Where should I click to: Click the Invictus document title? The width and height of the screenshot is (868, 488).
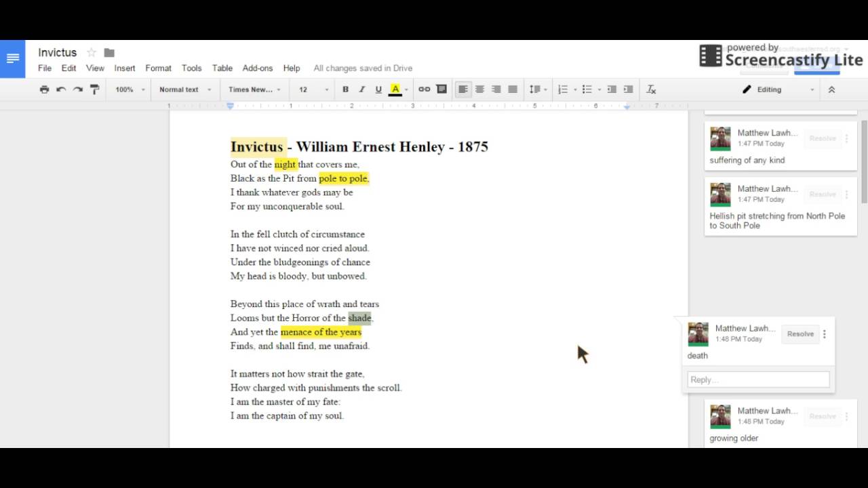pos(58,53)
